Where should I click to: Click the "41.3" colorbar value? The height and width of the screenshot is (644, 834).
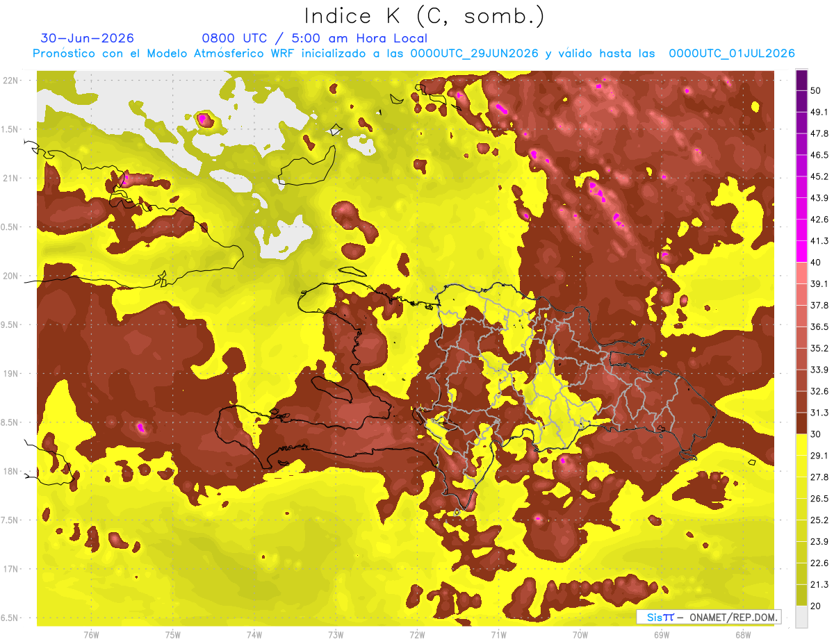(819, 241)
